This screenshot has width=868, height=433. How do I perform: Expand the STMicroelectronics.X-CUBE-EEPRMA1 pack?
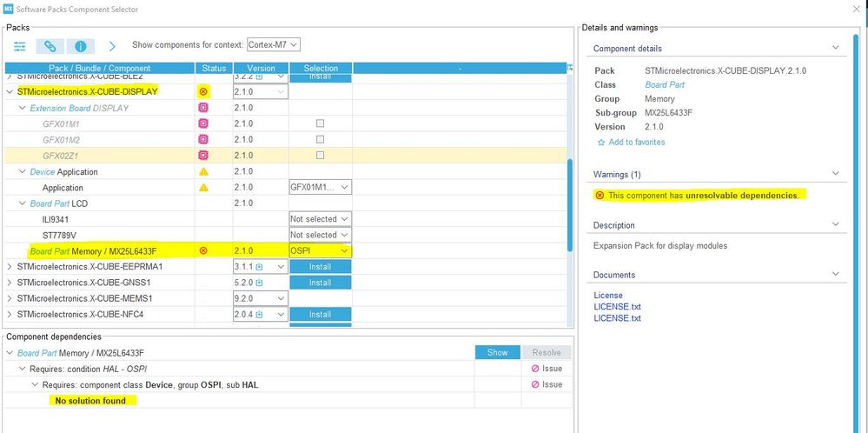(10, 267)
